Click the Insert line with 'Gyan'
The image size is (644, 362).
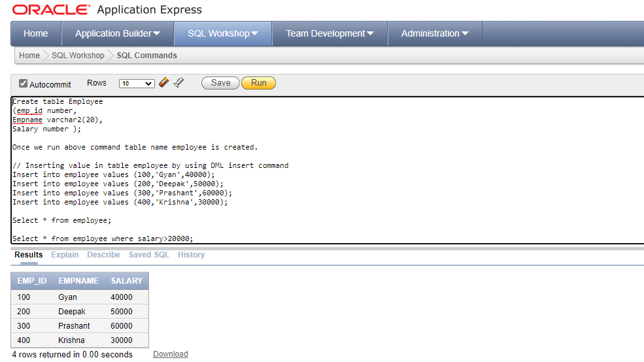pyautogui.click(x=114, y=175)
